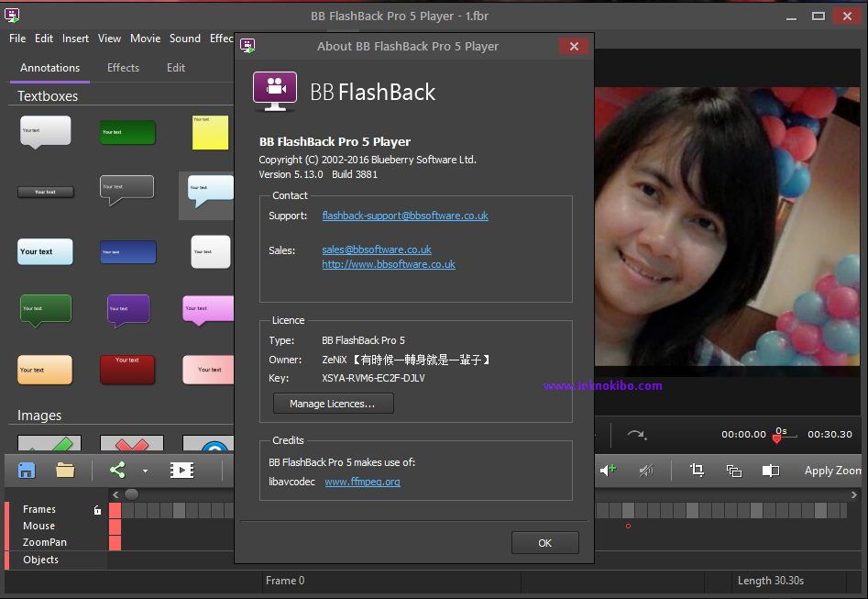Select the red cross image
The image size is (868, 599).
(132, 443)
